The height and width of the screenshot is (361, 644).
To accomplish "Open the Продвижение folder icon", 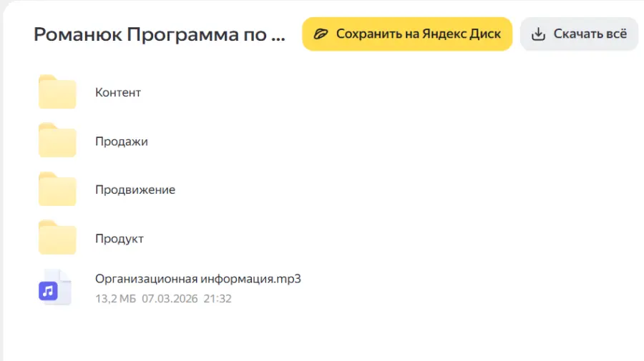I will [x=57, y=189].
